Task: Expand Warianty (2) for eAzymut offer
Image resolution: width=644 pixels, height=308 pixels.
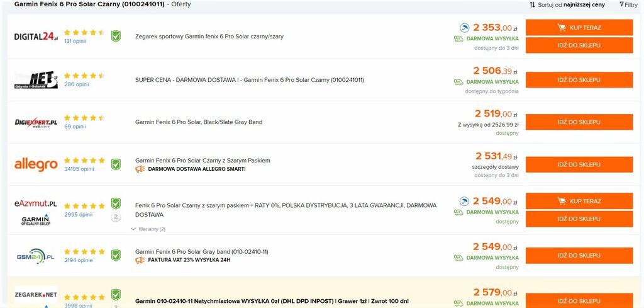Action: 148,229
